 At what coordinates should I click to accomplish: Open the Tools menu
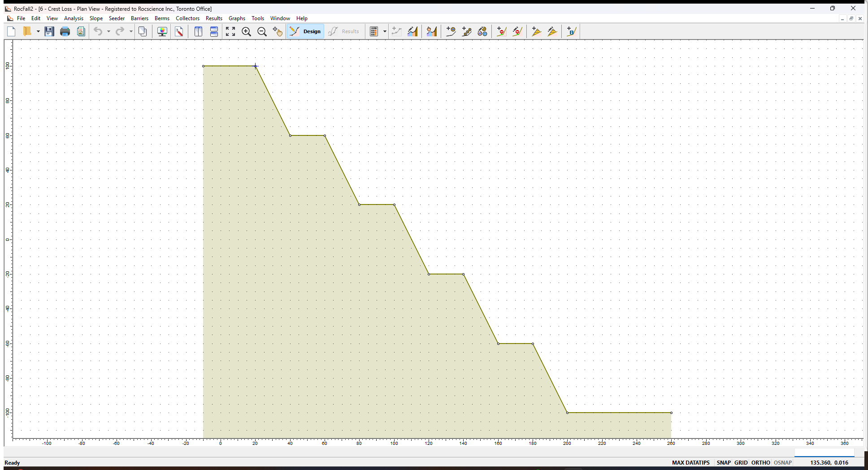point(257,18)
